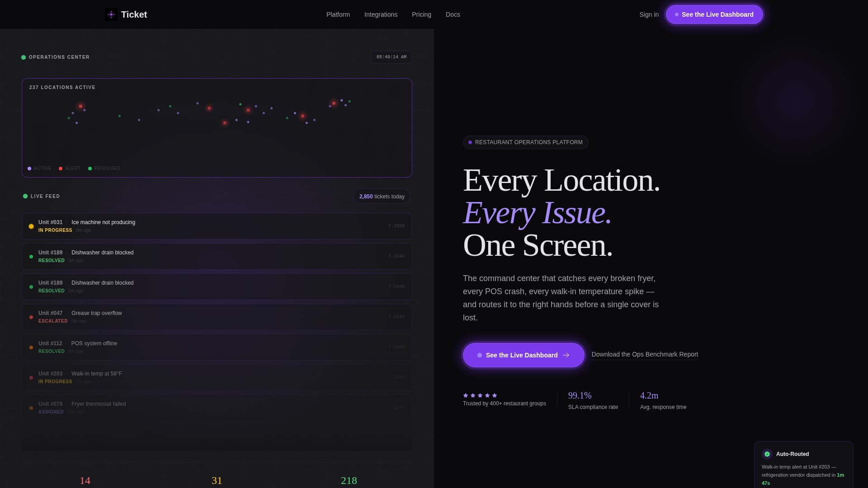Click the 4.2m avg response time stat
The width and height of the screenshot is (868, 488).
tap(663, 400)
